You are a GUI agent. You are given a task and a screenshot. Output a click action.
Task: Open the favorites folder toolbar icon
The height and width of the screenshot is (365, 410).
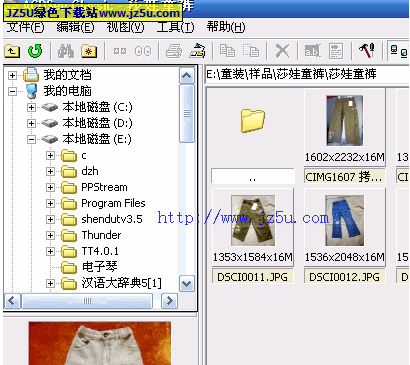89,51
